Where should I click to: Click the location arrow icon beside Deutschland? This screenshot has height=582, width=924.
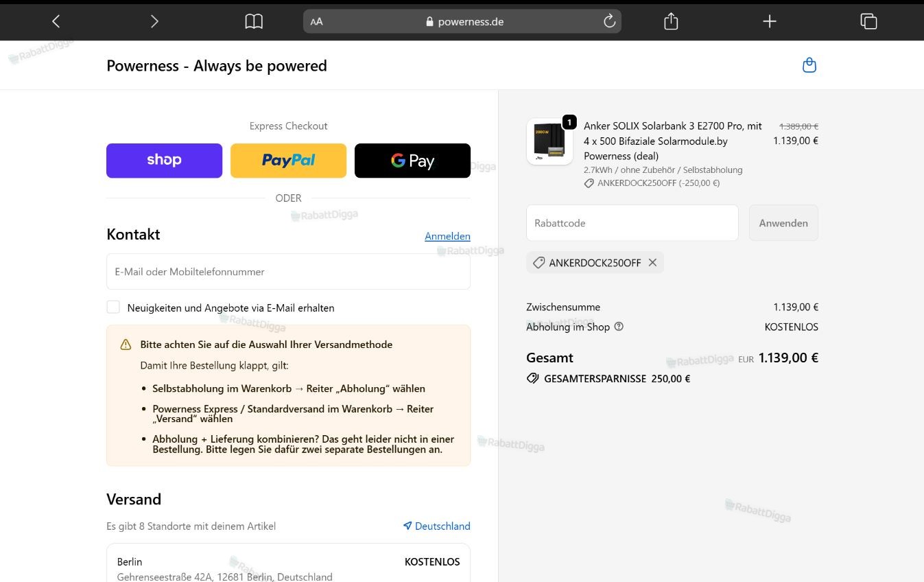point(407,526)
